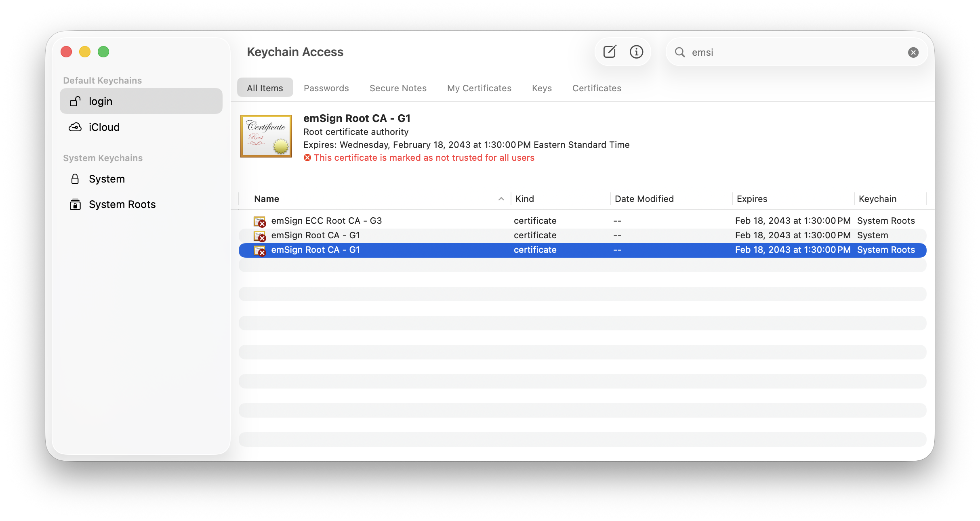Select the emSign ECC Root CA - G3 row
Viewport: 980px width, 521px height.
(583, 221)
